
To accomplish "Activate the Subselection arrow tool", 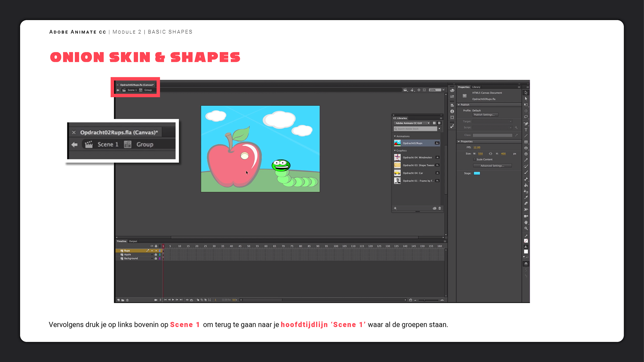I will [526, 99].
